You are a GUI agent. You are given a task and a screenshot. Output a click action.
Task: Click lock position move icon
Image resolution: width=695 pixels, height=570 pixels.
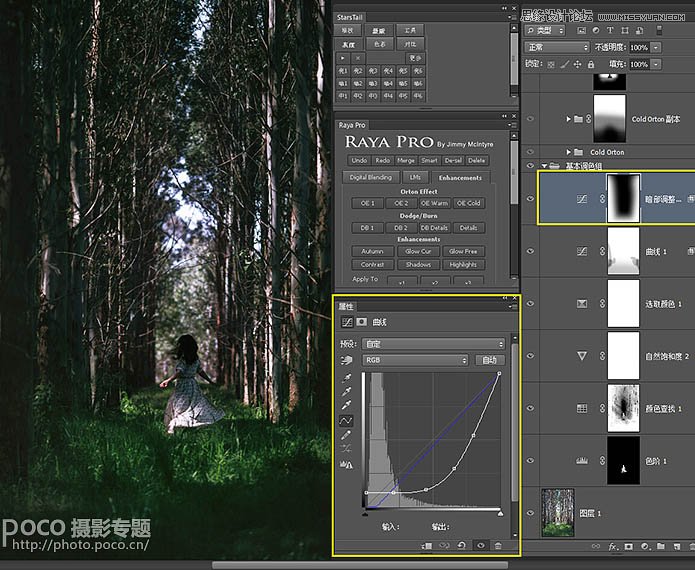(x=578, y=64)
